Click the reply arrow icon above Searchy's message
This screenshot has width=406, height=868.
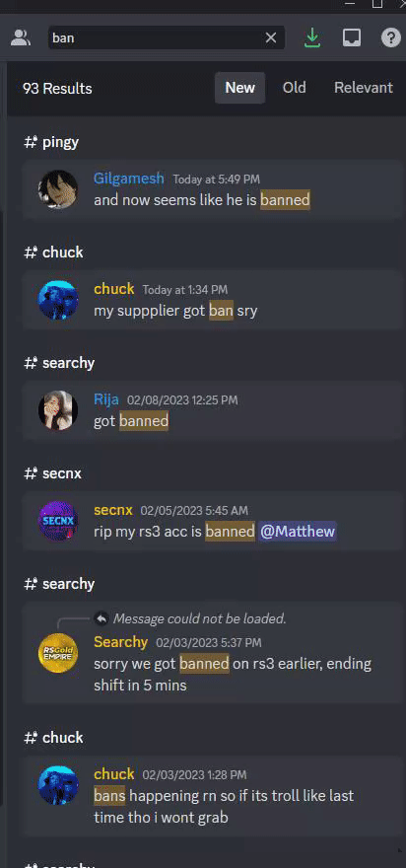[x=101, y=617]
